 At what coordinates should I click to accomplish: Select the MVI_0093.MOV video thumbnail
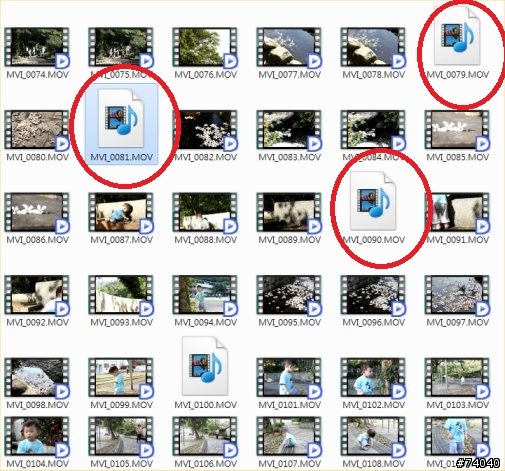pos(121,295)
